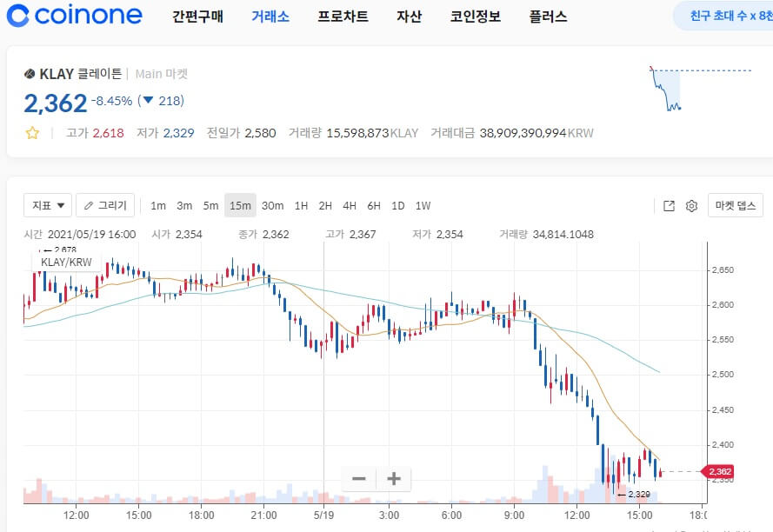Click the coinone logo

(x=75, y=15)
